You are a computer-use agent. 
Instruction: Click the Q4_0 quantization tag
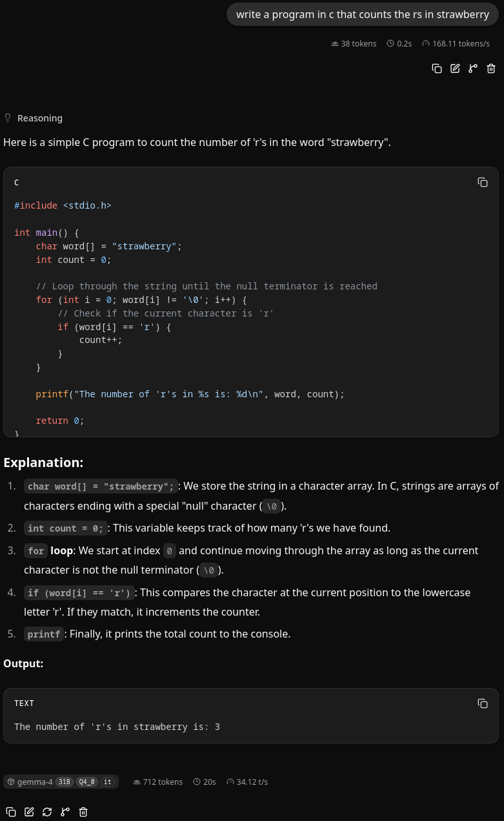(x=87, y=782)
